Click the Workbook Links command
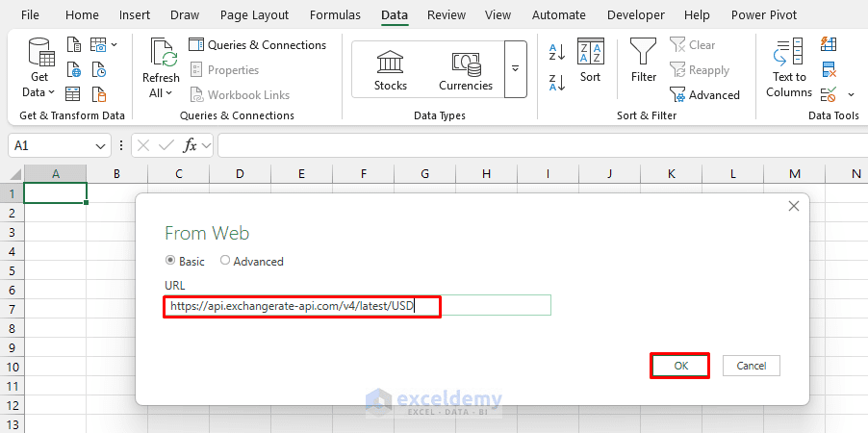 (x=240, y=94)
